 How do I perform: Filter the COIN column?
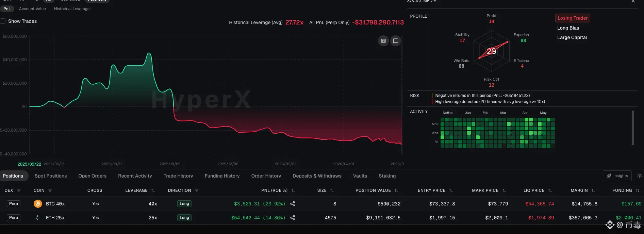[50, 190]
